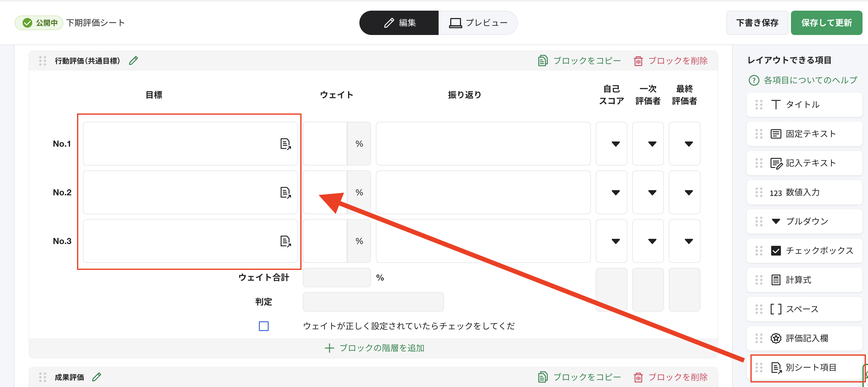This screenshot has width=868, height=387.
Task: Open 各項目についてのヘルプ question mark icon
Action: pos(754,80)
